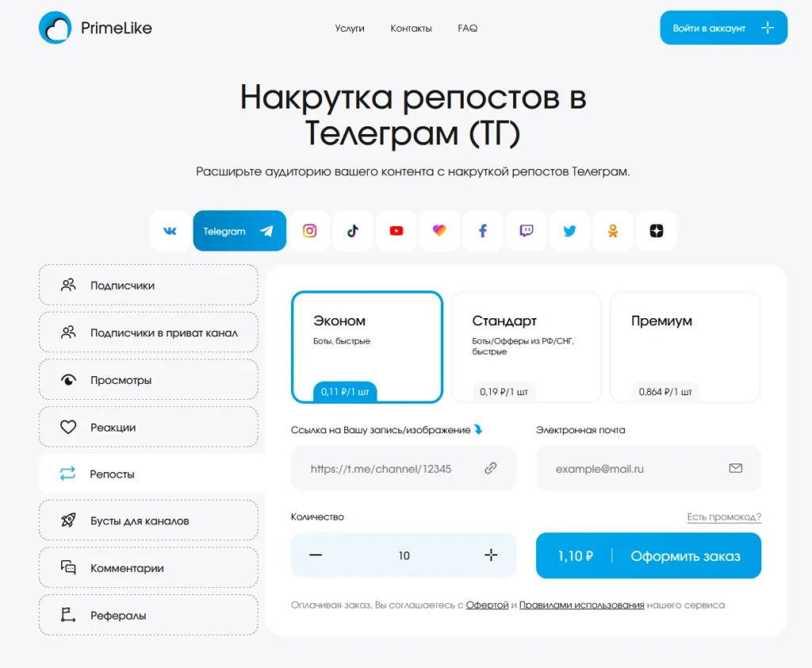The image size is (812, 668).
Task: Click the 0,19 ₽/1 шт price badge
Action: (x=504, y=392)
